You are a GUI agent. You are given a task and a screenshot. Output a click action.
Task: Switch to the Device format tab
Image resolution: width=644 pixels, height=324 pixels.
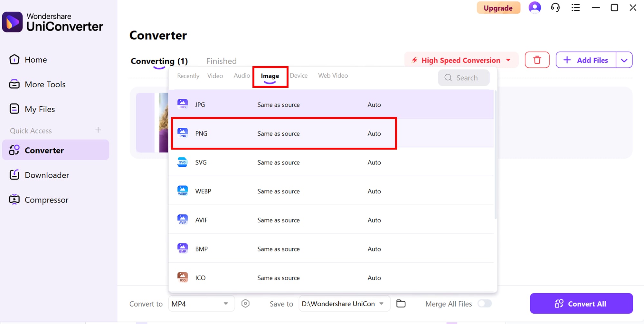point(298,75)
